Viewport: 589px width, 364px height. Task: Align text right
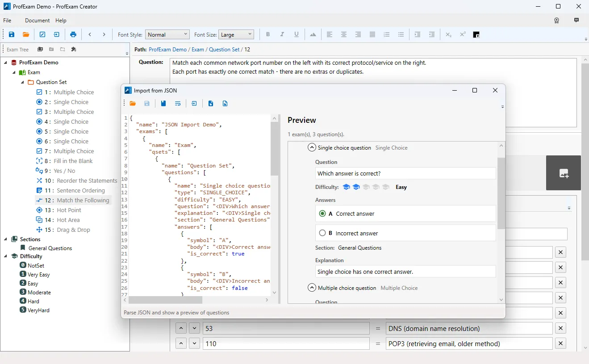point(358,34)
